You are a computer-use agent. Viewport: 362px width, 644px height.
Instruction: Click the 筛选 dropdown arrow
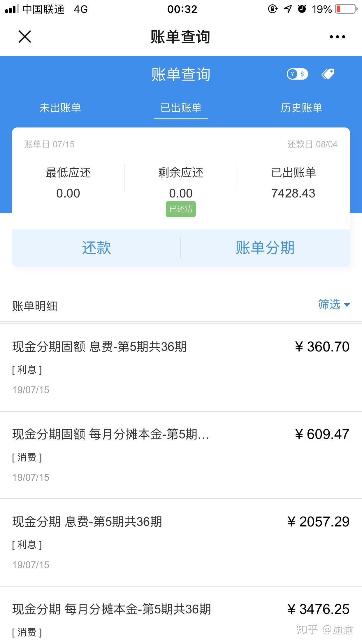pos(347,305)
